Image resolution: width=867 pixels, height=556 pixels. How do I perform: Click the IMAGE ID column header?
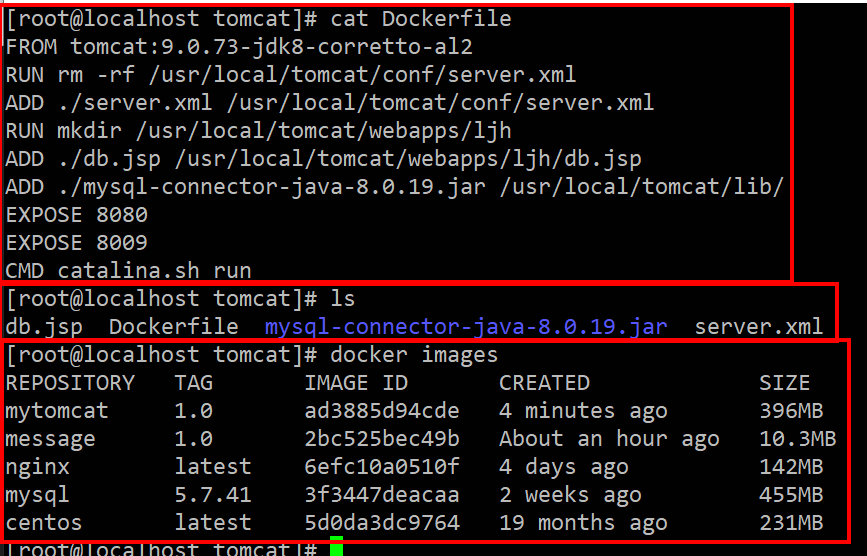pyautogui.click(x=356, y=383)
